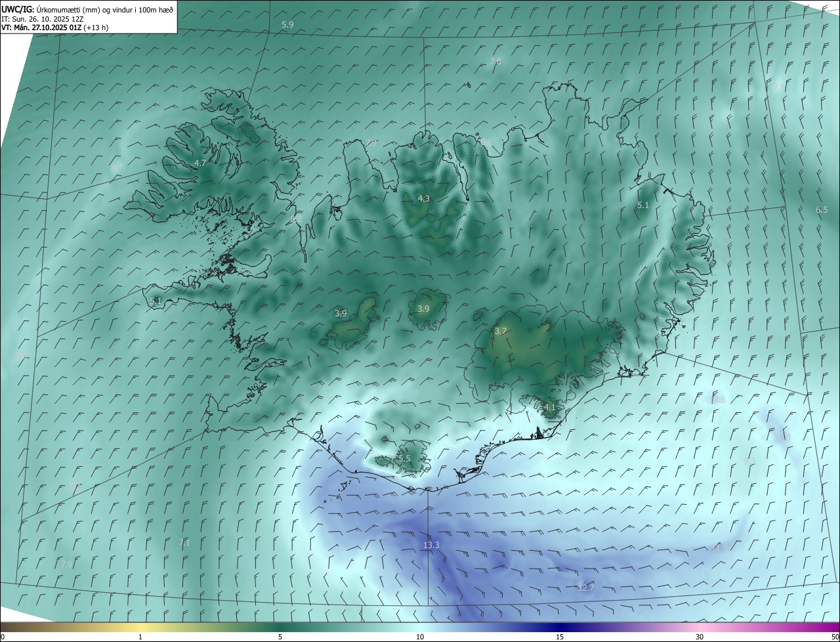This screenshot has width=840, height=642.
Task: Click the 15 tick on the colour scale
Action: point(560,637)
